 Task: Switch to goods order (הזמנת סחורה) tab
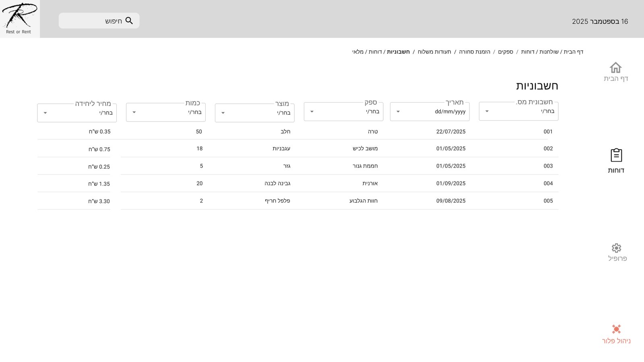(x=475, y=52)
